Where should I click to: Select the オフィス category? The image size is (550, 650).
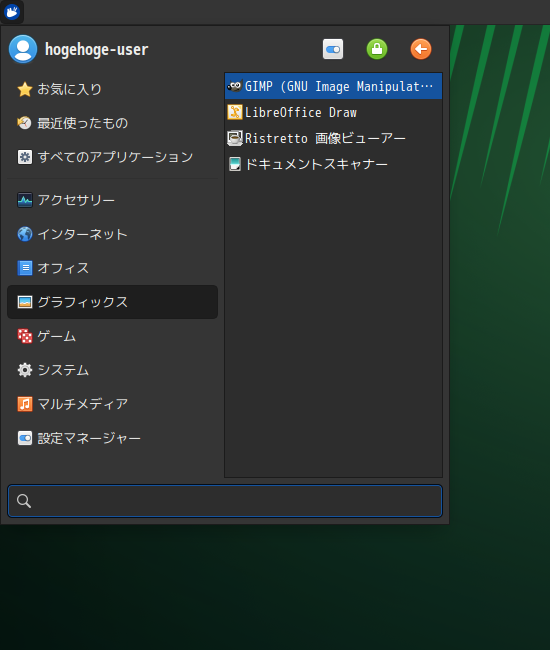point(112,268)
